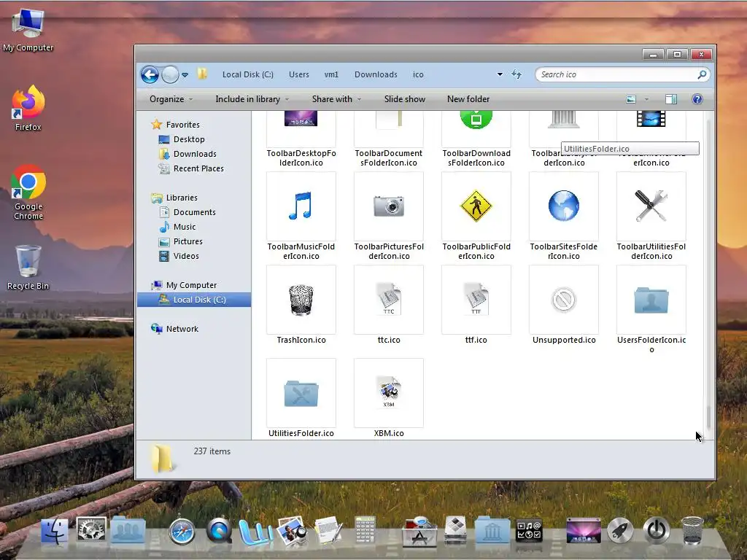Open Desktop under Favorites

[x=189, y=139]
